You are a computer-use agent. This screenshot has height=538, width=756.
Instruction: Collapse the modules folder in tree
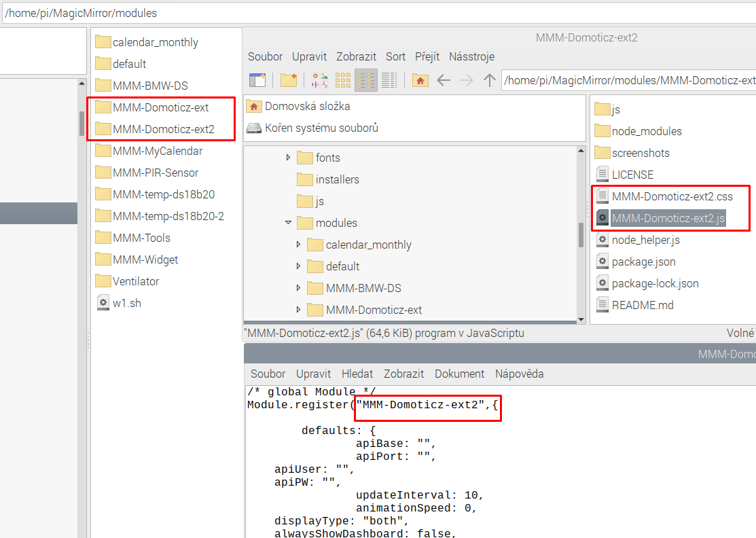(x=288, y=223)
